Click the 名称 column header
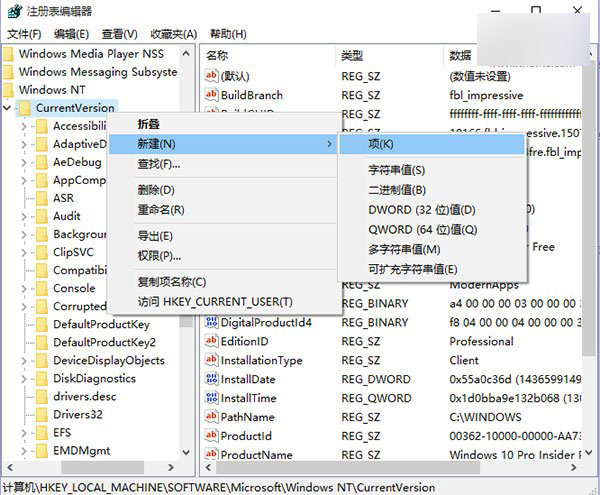 [217, 55]
